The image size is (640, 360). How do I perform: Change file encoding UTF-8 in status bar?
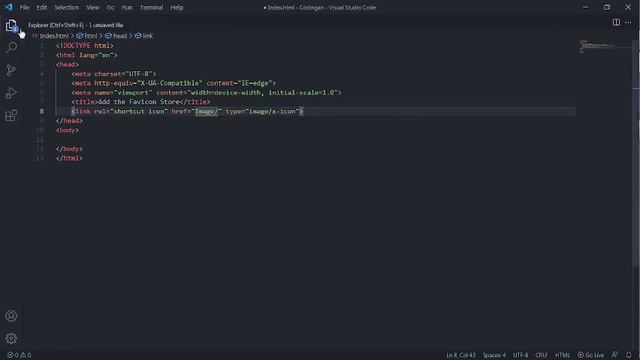point(520,355)
